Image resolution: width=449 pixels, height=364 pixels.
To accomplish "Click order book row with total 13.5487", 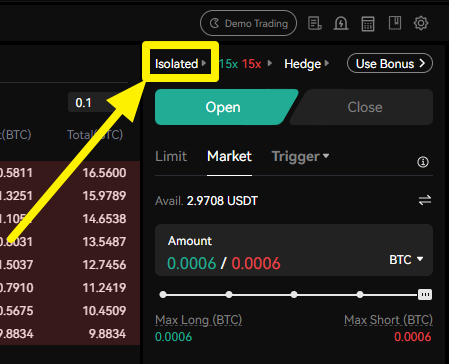I will click(x=70, y=242).
